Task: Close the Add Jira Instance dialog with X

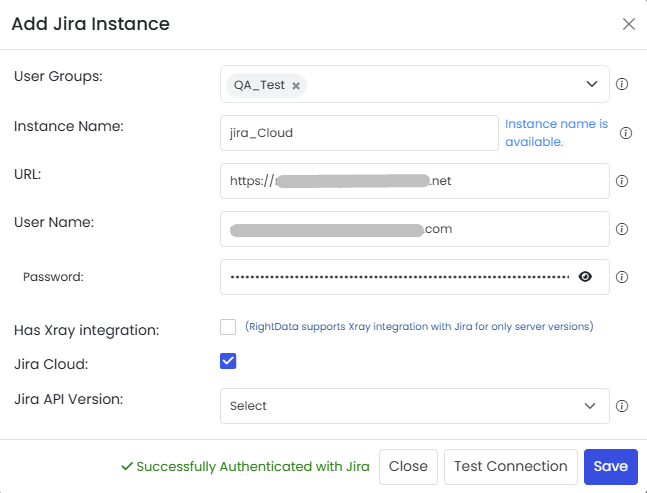Action: click(629, 24)
